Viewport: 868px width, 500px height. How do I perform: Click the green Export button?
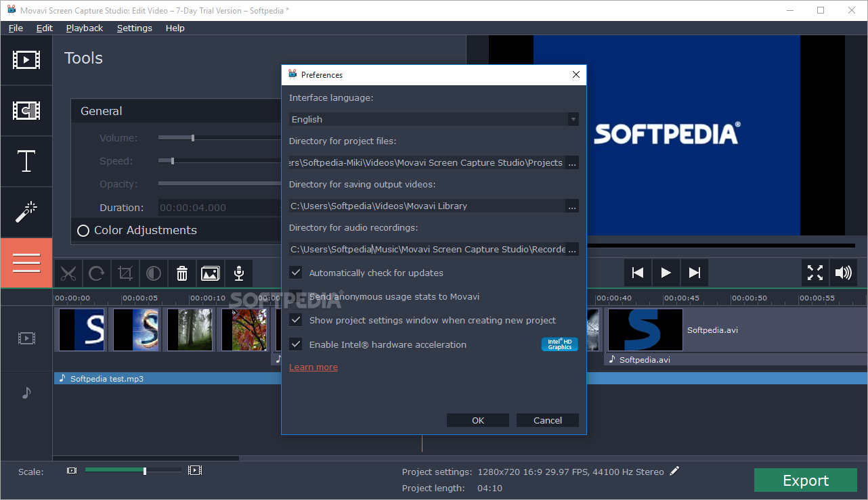[x=806, y=480]
